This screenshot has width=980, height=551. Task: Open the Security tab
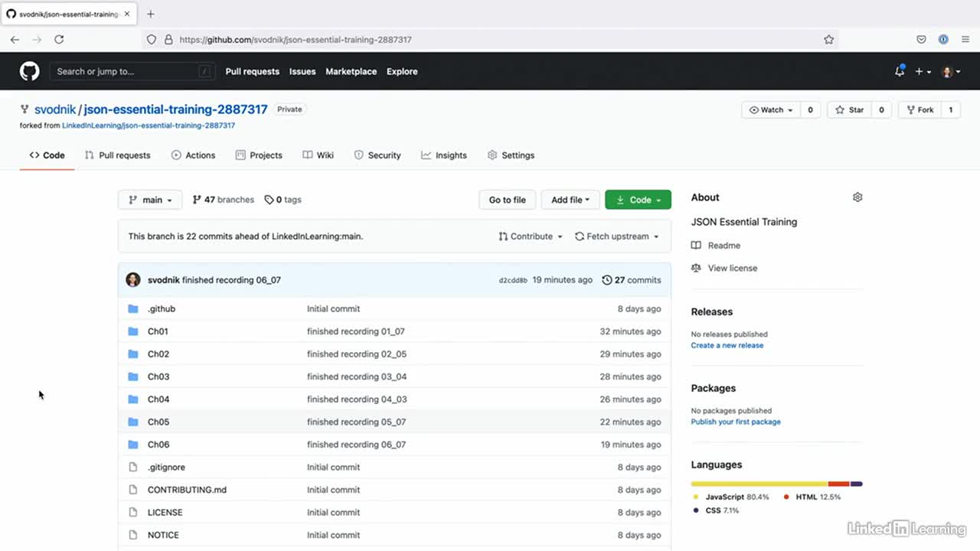[377, 155]
